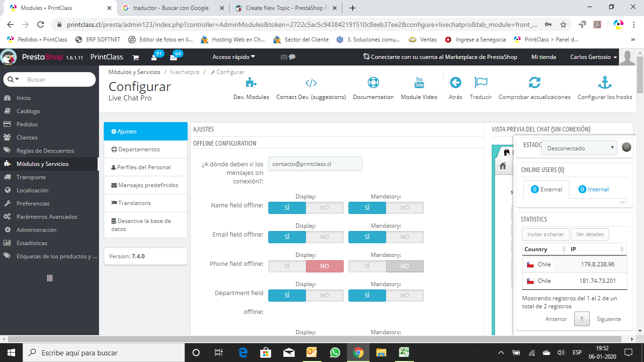Screen dimensions: 644x362
Task: Open messages notification icon showing 64
Action: (173, 57)
